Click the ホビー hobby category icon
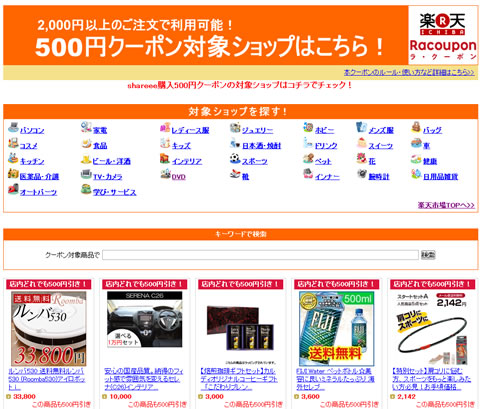 308,128
